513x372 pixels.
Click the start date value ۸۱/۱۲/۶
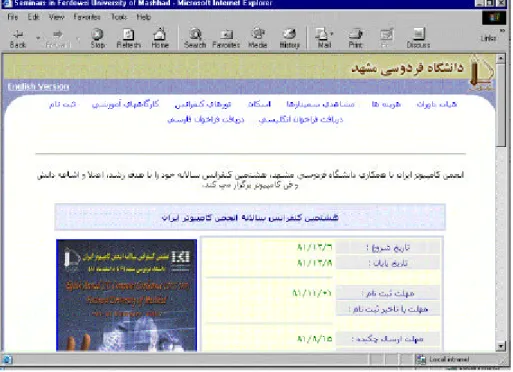pos(315,248)
